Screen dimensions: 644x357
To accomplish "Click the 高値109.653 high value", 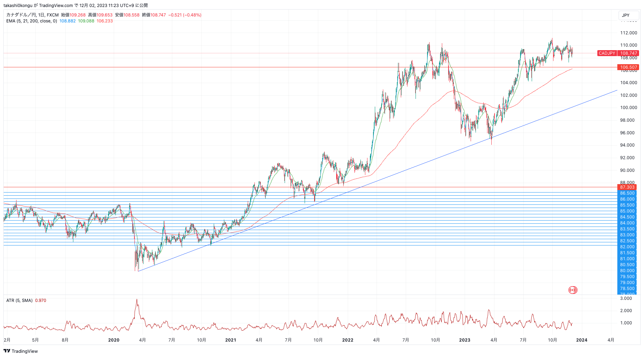I will coord(100,15).
